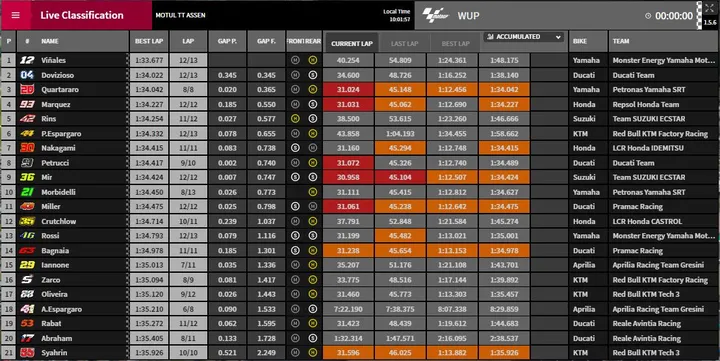Select the Miller row name
The image size is (720, 361).
coord(51,207)
